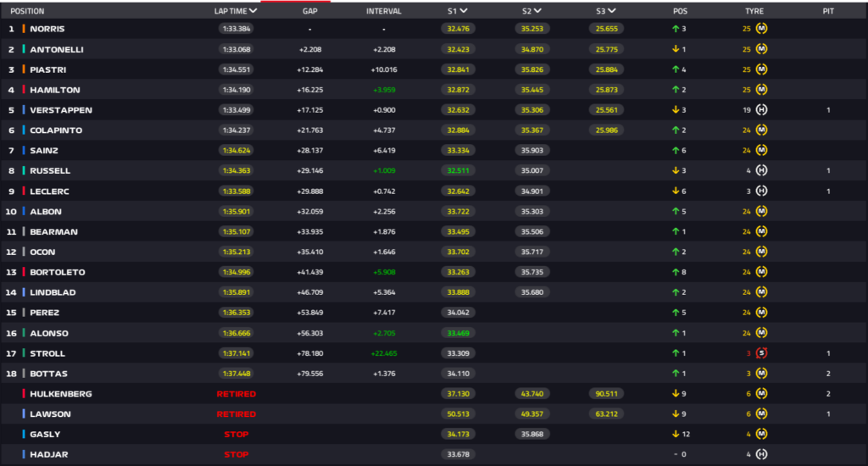Click the GAP column header
The width and height of the screenshot is (868, 466).
[x=310, y=11]
